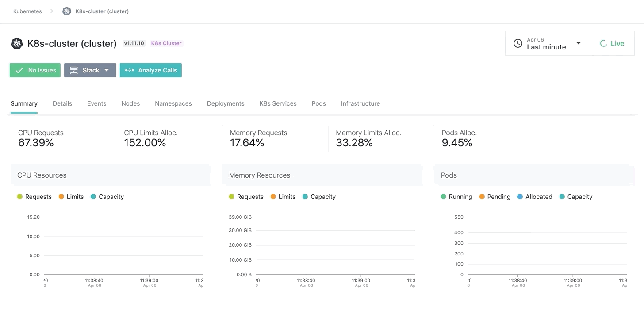Open the Deployments tab
This screenshot has height=312, width=644.
[226, 103]
